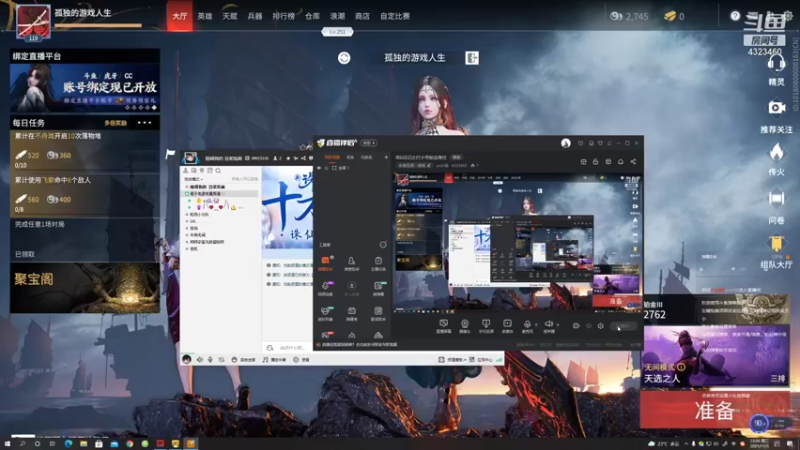Toggle the eye visibility icon of scene source
Image resolution: width=800 pixels, height=450 pixels.
pos(319,168)
